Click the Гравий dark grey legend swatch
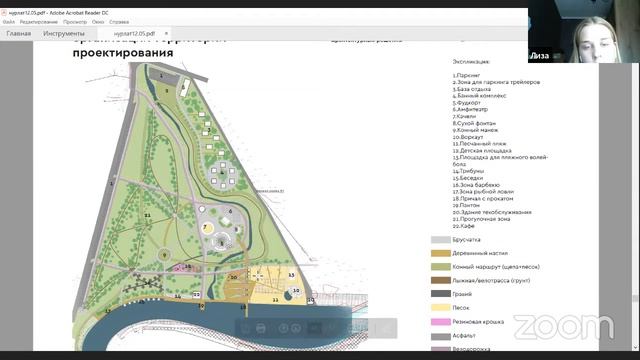640x360 pixels. (441, 294)
